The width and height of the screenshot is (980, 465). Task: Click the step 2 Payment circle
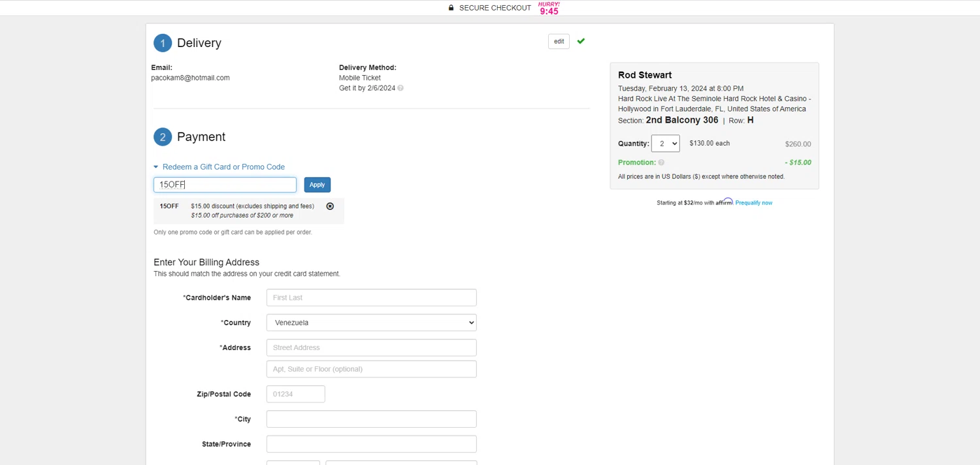coord(163,137)
